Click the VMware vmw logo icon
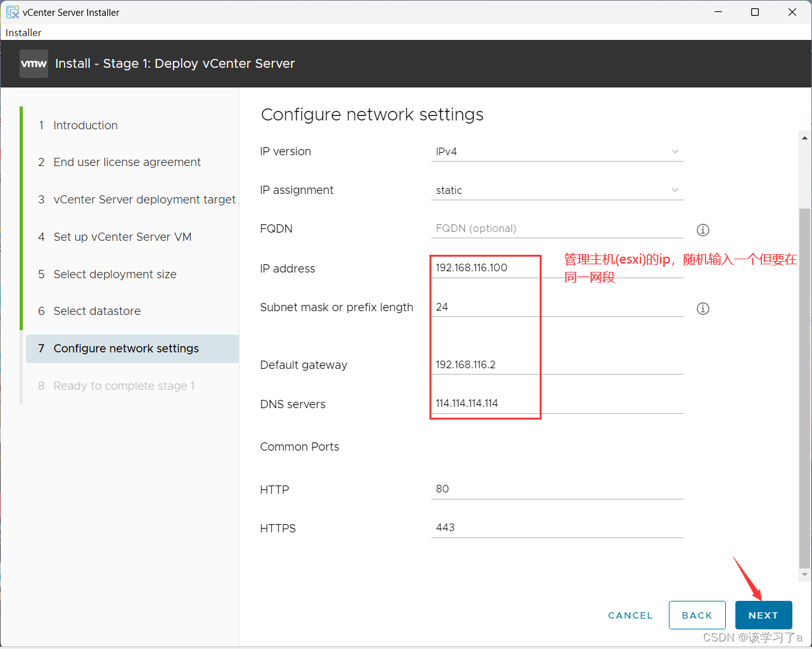 34,63
